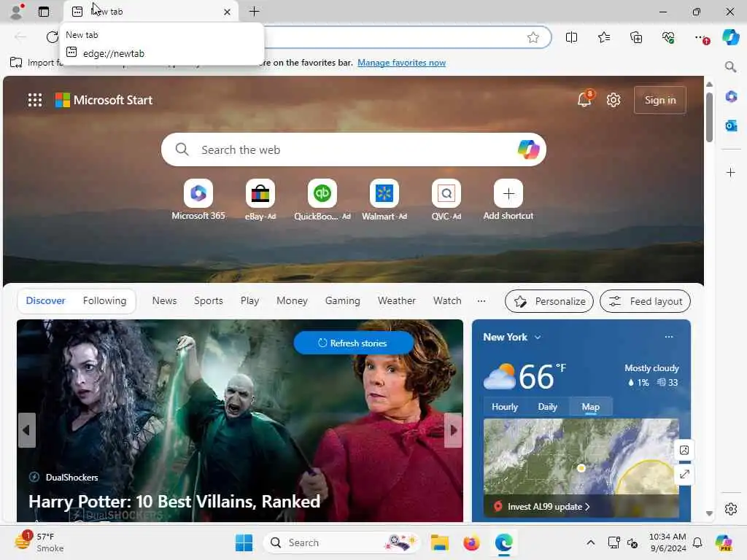Click page vertical scrollbar thumb
This screenshot has height=560, width=747.
tap(709, 117)
